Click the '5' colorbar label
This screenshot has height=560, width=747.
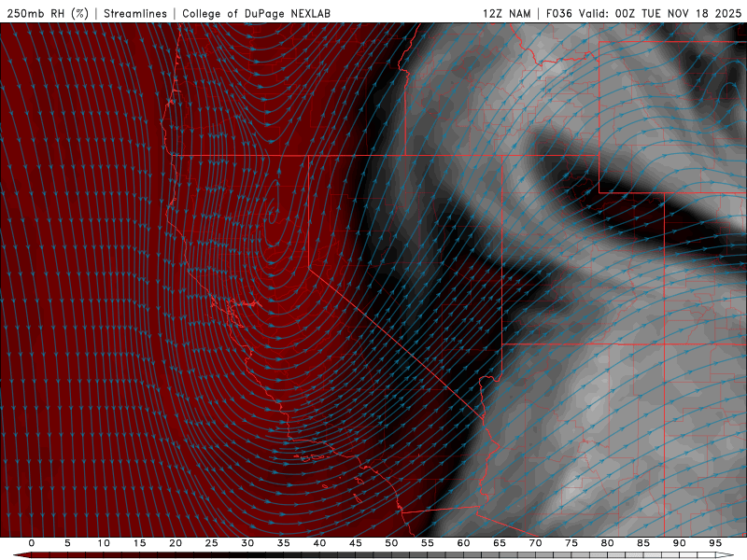pyautogui.click(x=67, y=543)
